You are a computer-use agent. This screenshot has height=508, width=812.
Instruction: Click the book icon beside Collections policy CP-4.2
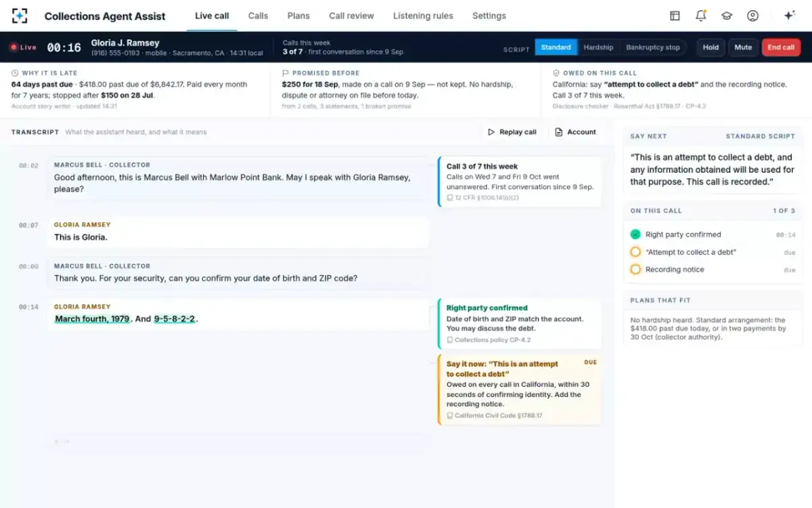(450, 340)
